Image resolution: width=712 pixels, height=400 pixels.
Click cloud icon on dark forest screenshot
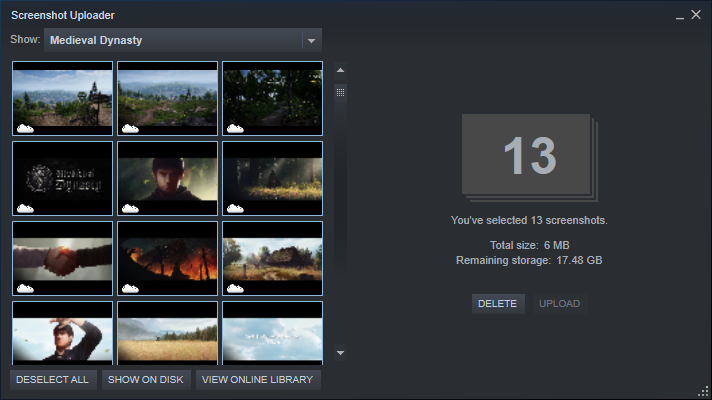(235, 128)
